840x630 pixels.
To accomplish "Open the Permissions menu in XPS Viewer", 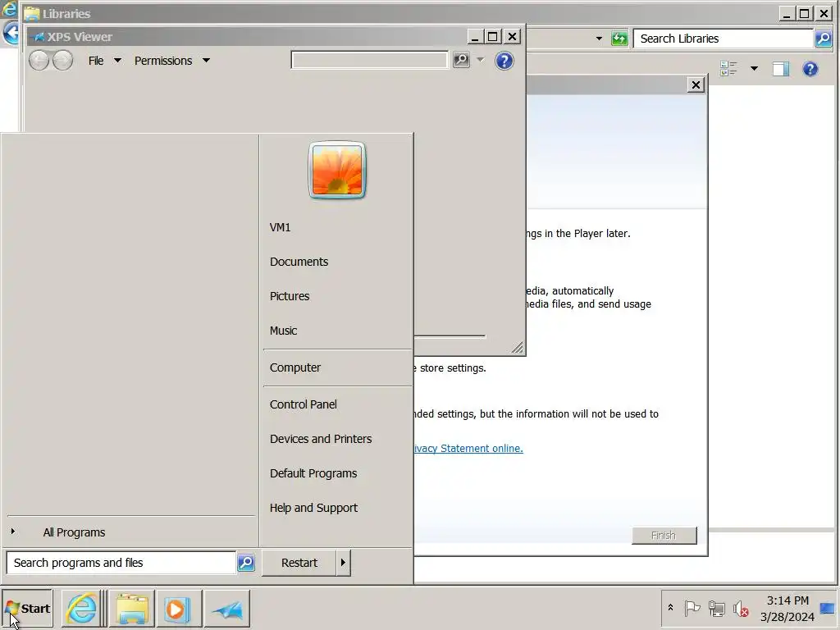I will pyautogui.click(x=171, y=61).
